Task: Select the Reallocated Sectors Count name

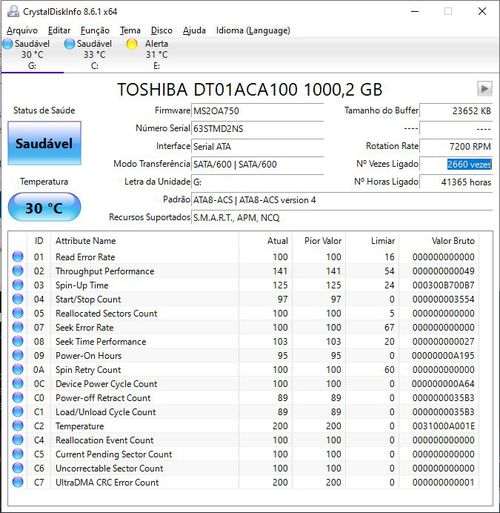Action: tap(106, 313)
